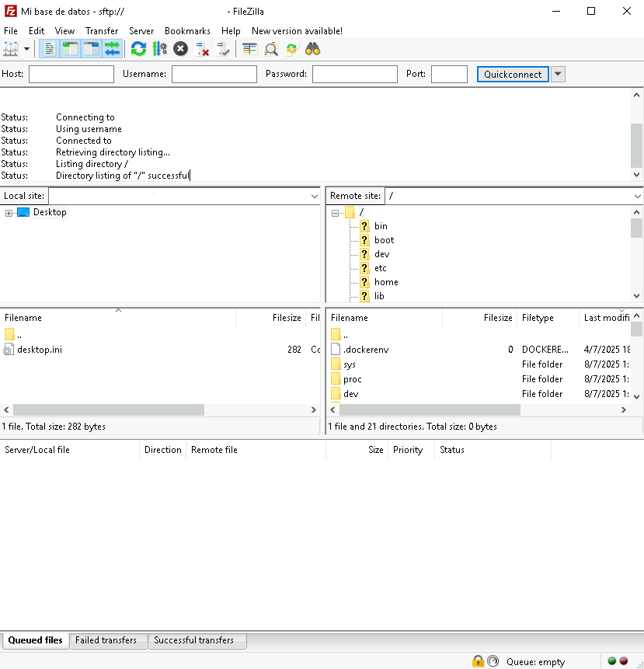Sort remote files by Filetype column

548,318
